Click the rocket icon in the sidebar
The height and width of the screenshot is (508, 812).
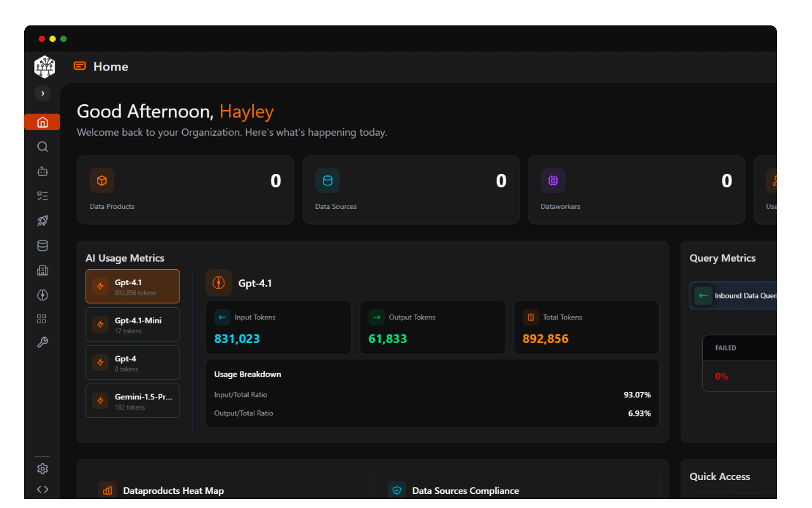tap(42, 220)
